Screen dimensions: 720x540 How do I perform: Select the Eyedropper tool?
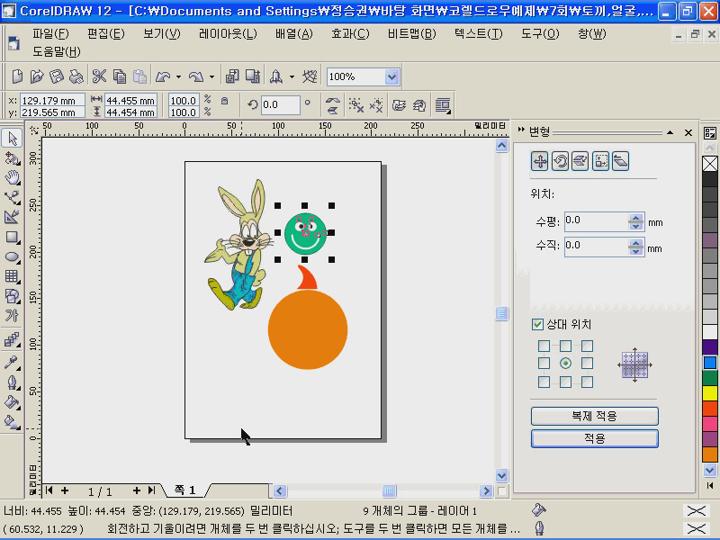(x=12, y=362)
